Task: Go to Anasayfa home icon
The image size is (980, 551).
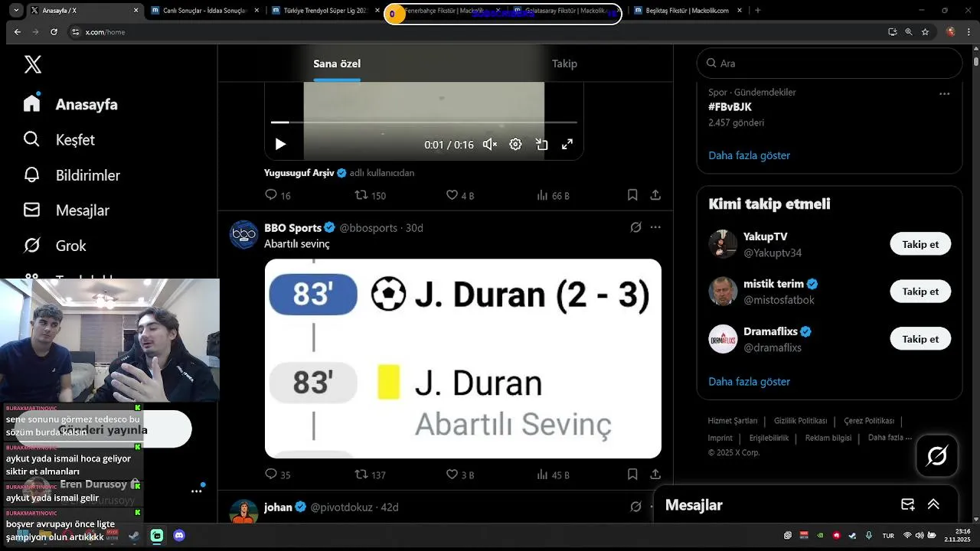Action: [x=31, y=103]
